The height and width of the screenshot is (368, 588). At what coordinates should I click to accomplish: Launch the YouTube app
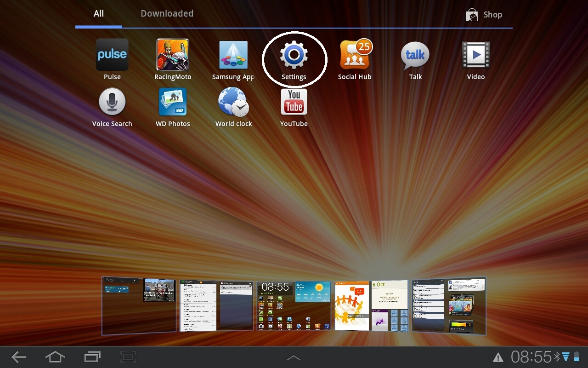coord(294,107)
